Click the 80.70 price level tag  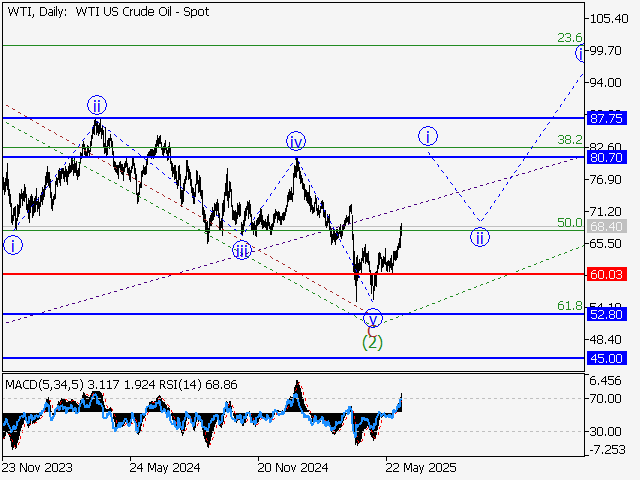[x=607, y=157]
